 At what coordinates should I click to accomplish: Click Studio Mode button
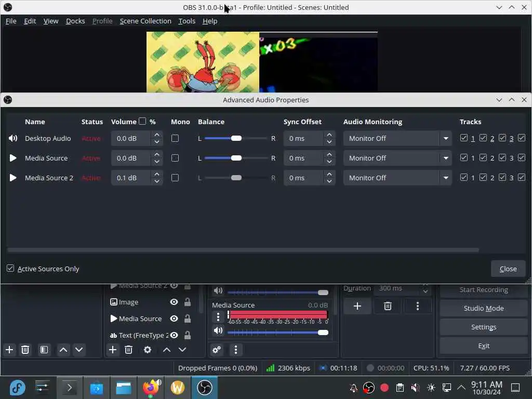[484, 308]
